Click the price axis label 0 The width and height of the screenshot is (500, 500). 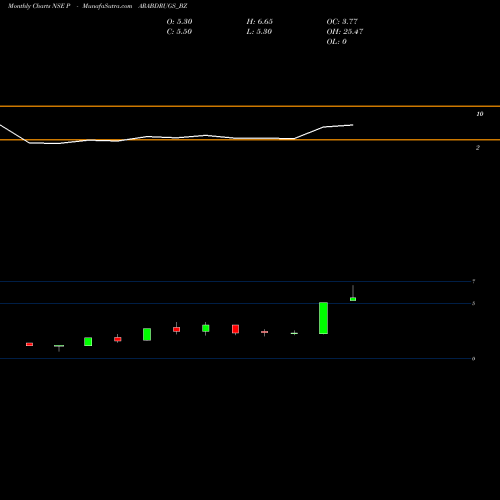click(474, 359)
